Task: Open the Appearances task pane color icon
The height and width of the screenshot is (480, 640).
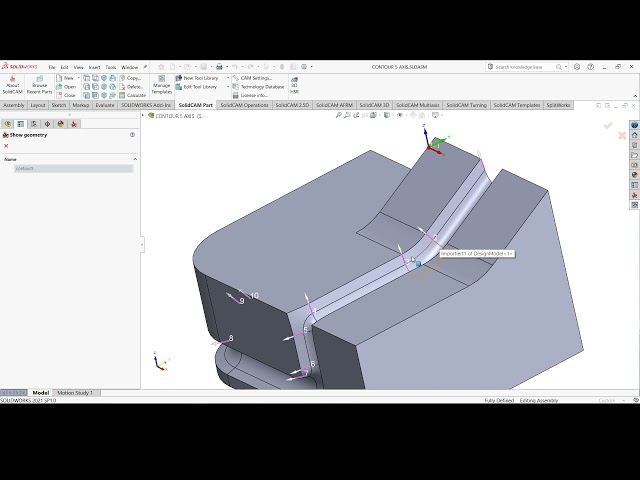Action: pos(634,175)
